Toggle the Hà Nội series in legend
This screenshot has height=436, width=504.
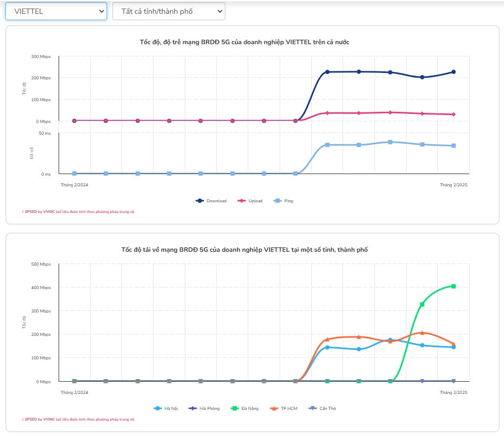tap(166, 408)
